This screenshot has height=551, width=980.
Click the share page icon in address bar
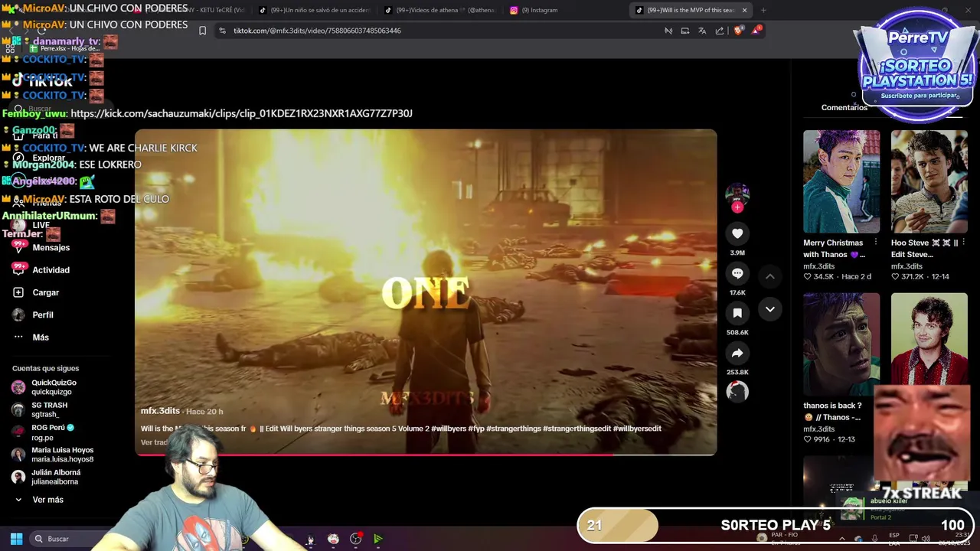pos(720,31)
